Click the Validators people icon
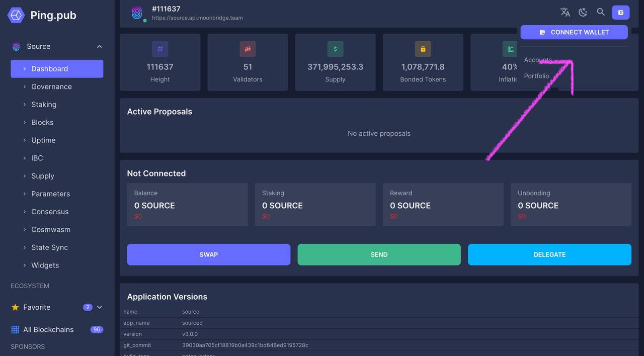Screen dimensions: 644x356 pyautogui.click(x=248, y=49)
